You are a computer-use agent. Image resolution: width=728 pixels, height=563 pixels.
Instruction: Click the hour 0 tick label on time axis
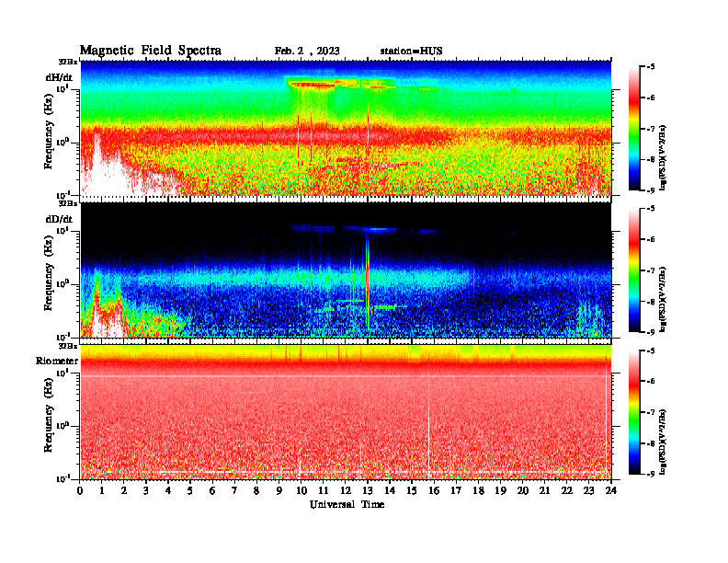coord(80,491)
